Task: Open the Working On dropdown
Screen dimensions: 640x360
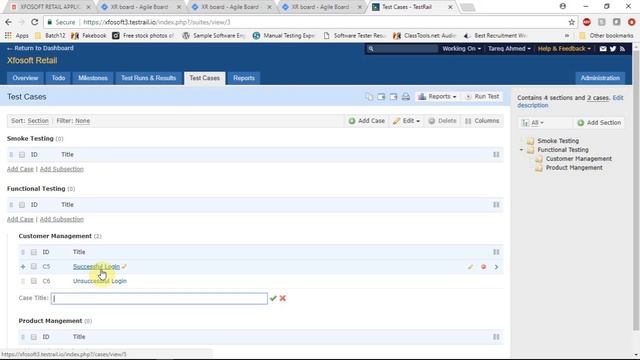Action: pyautogui.click(x=461, y=49)
